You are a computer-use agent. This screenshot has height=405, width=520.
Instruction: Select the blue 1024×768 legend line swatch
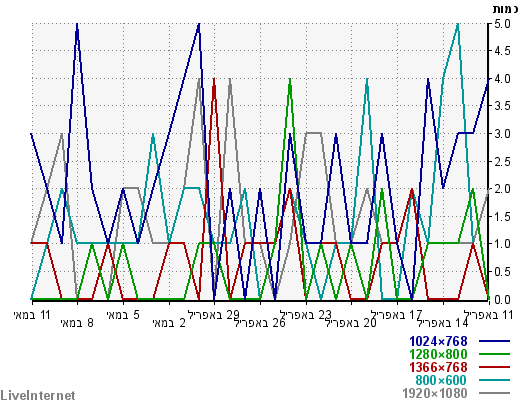[495, 341]
